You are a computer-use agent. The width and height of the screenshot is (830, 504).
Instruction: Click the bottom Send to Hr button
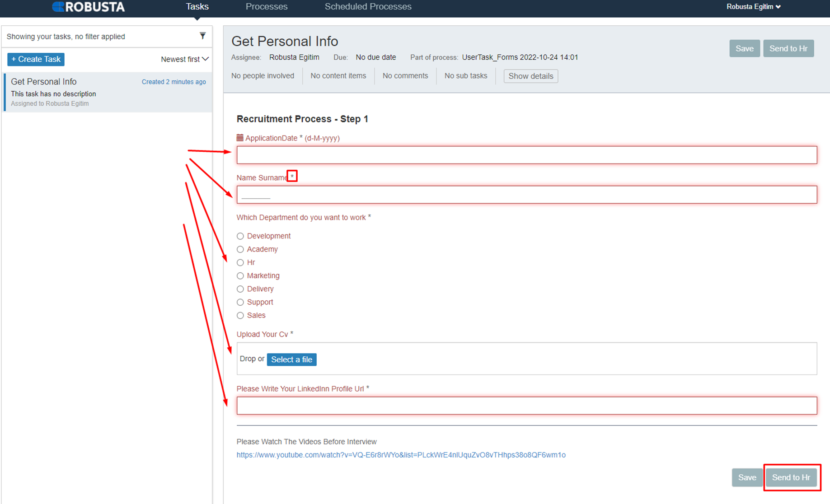coord(791,477)
